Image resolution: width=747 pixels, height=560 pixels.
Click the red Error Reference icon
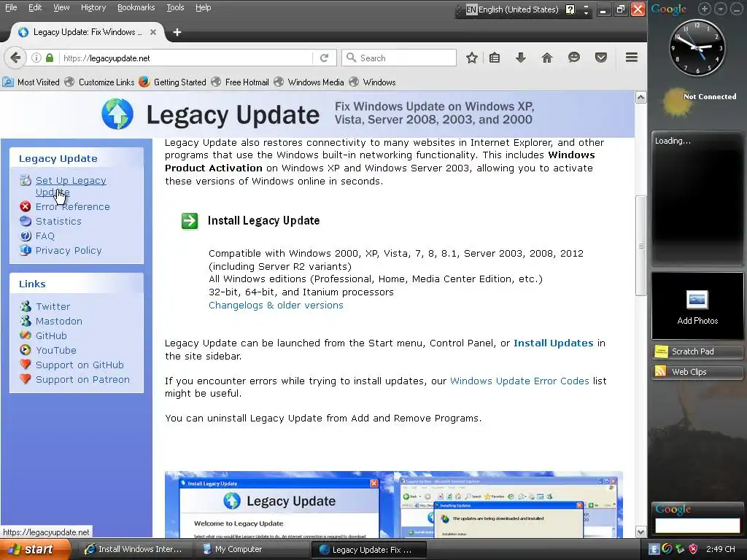point(26,206)
